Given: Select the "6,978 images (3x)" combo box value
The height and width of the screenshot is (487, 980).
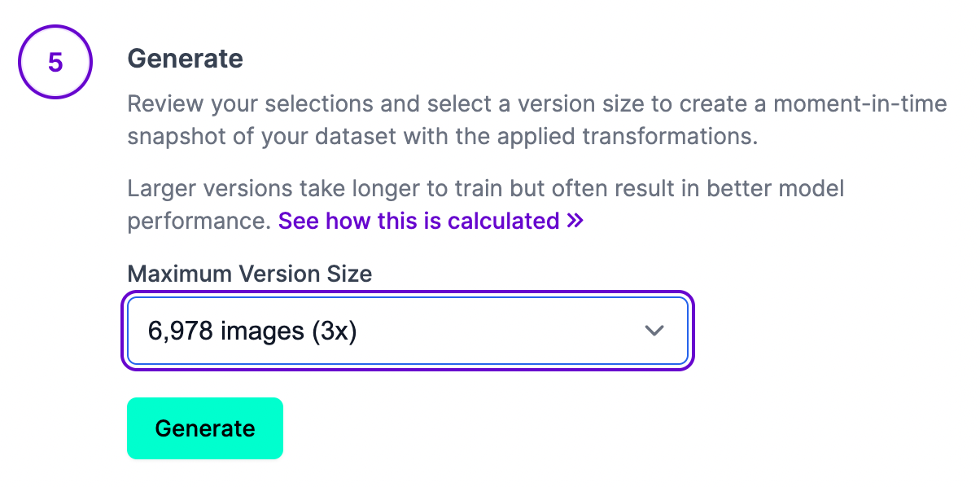Looking at the screenshot, I should (252, 331).
